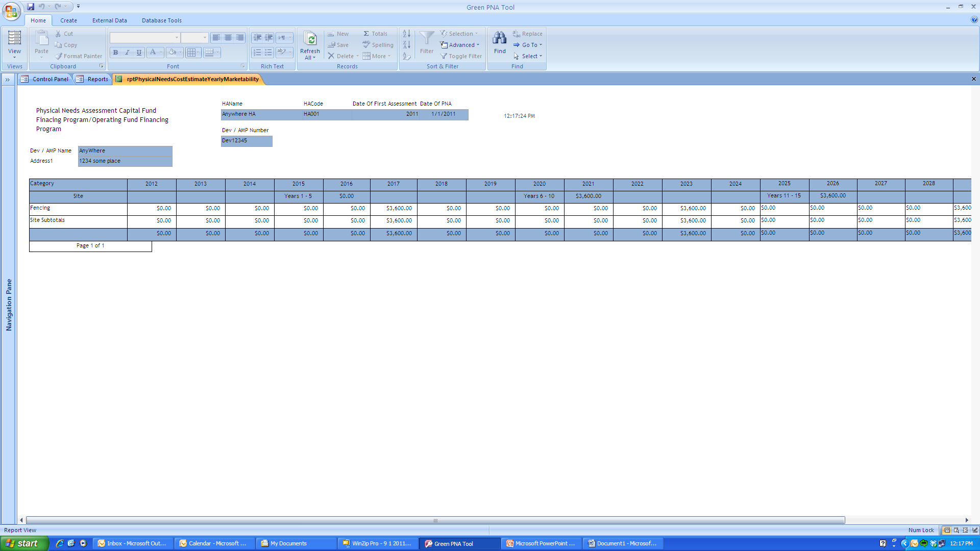Click the Toggle Filter button

(461, 56)
